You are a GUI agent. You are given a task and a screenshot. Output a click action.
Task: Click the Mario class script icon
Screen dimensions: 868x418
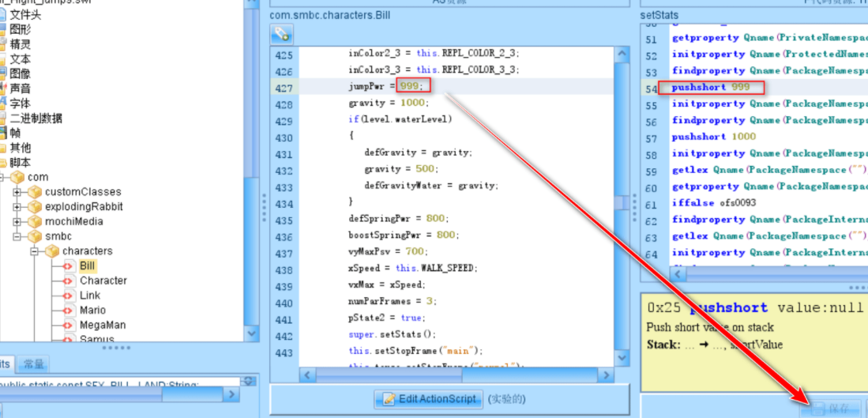pos(70,310)
